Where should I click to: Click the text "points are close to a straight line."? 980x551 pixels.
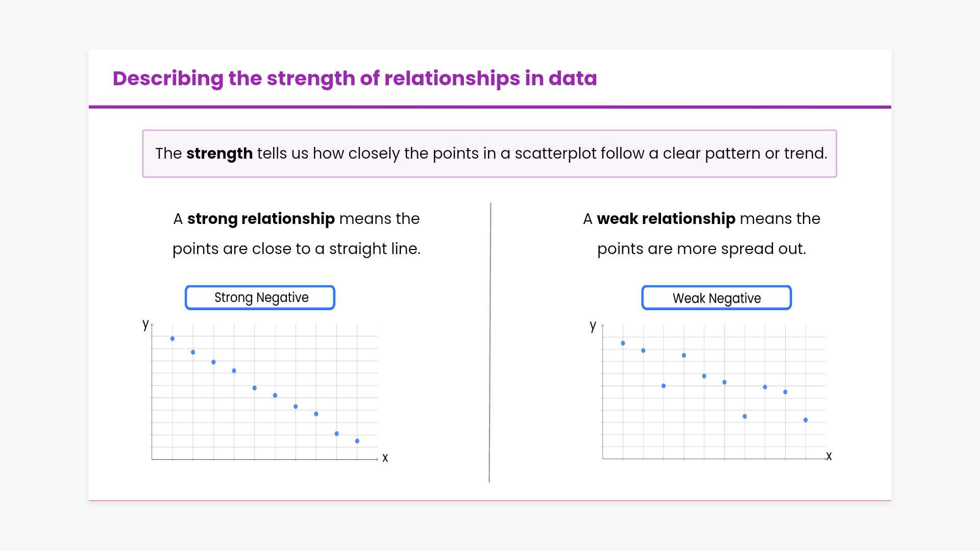point(296,249)
